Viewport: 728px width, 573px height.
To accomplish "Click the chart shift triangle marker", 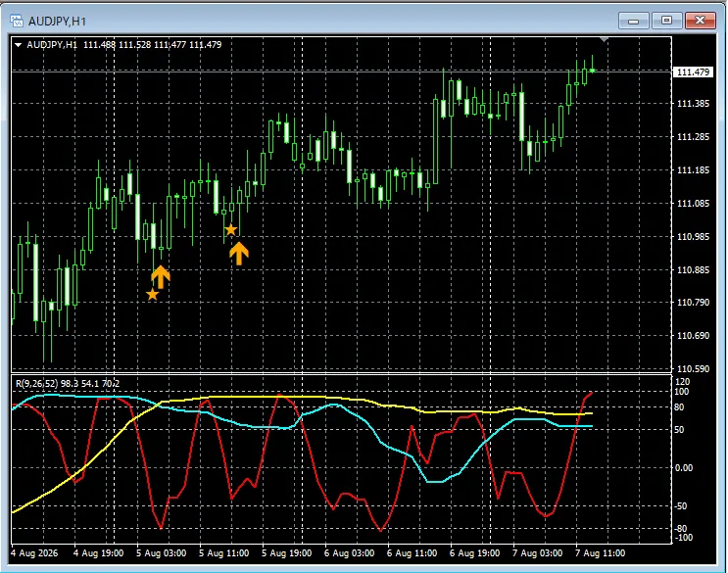I will click(604, 40).
